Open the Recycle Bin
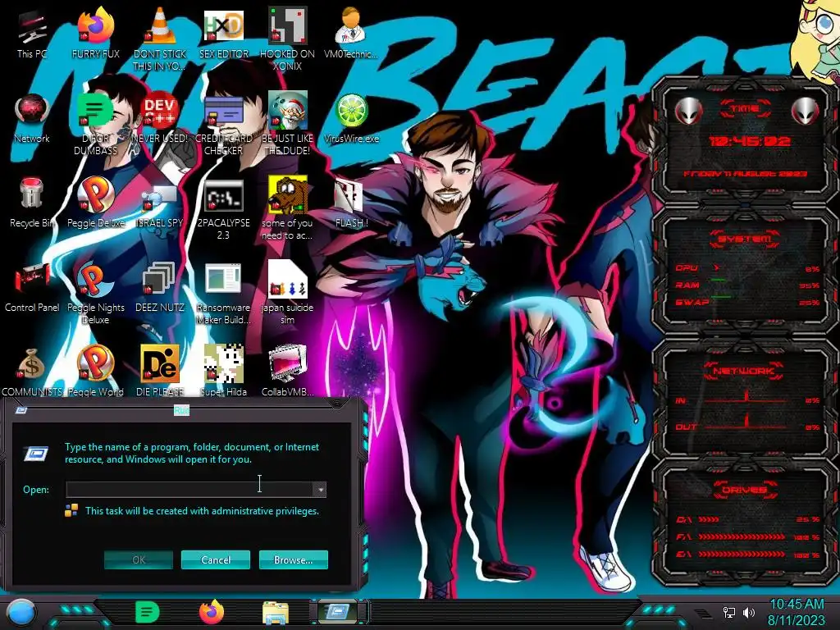 pos(32,203)
